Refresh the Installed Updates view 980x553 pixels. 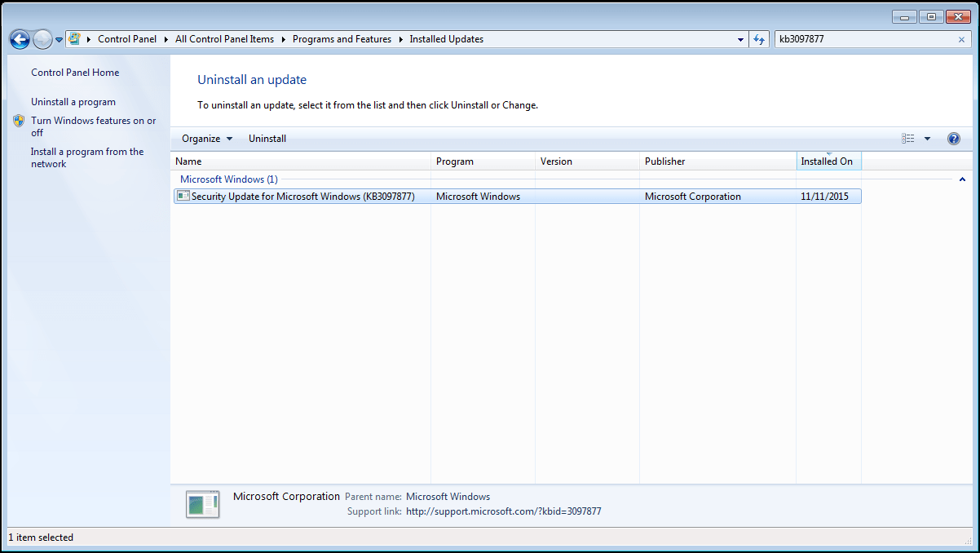(759, 39)
